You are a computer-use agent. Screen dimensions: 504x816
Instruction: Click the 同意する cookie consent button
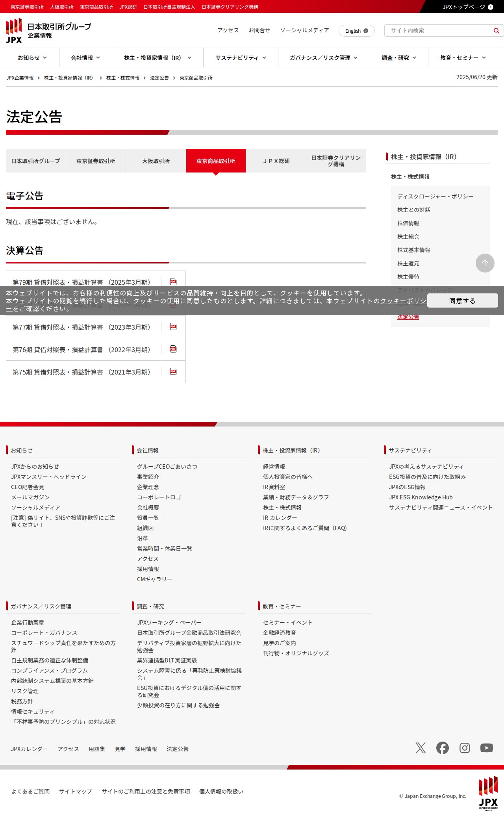462,300
